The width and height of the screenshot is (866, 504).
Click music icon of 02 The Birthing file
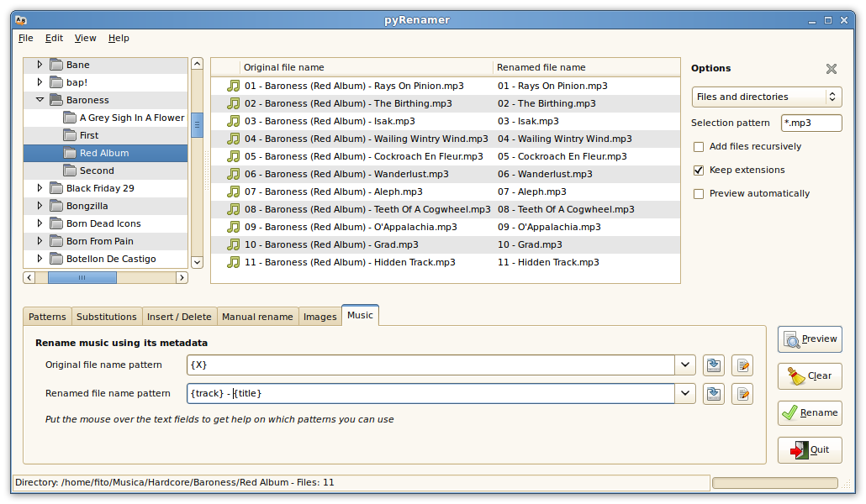coord(234,103)
